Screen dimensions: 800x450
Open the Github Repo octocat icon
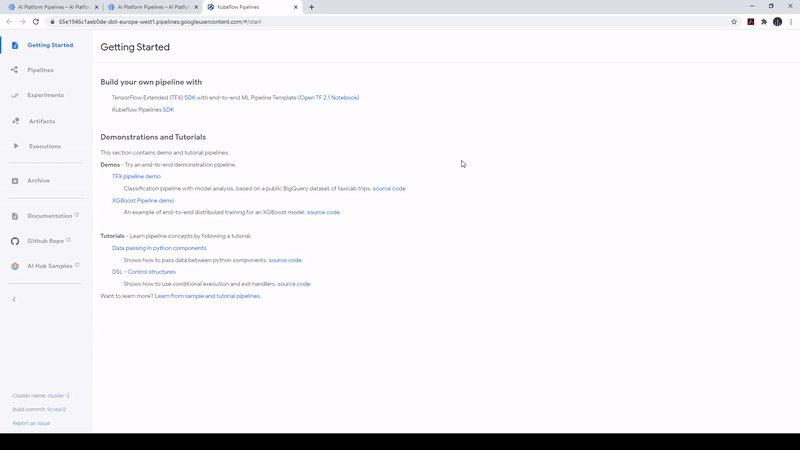(x=15, y=241)
